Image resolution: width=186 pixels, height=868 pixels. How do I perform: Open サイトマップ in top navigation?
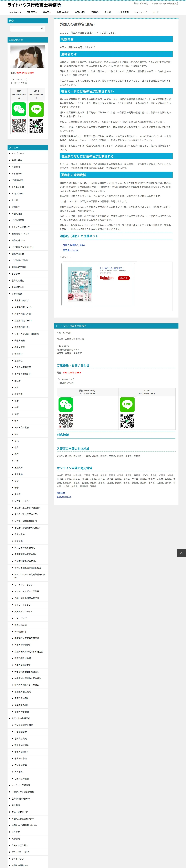pyautogui.click(x=140, y=12)
